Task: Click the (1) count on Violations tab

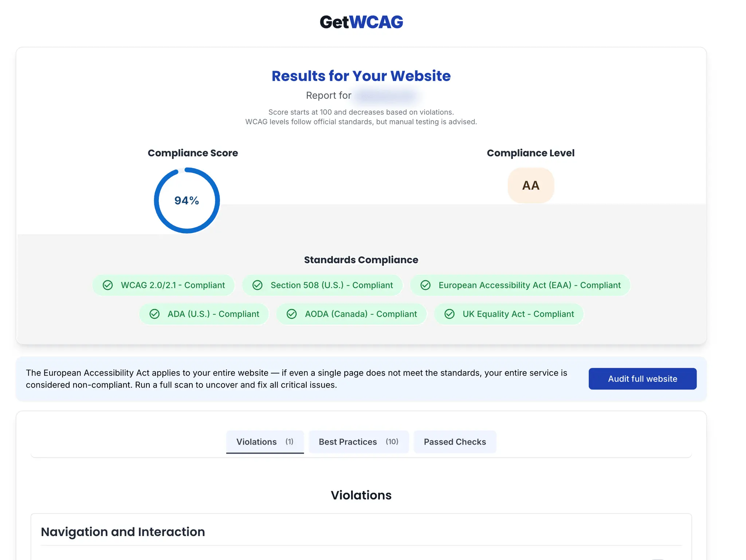Action: pos(289,442)
